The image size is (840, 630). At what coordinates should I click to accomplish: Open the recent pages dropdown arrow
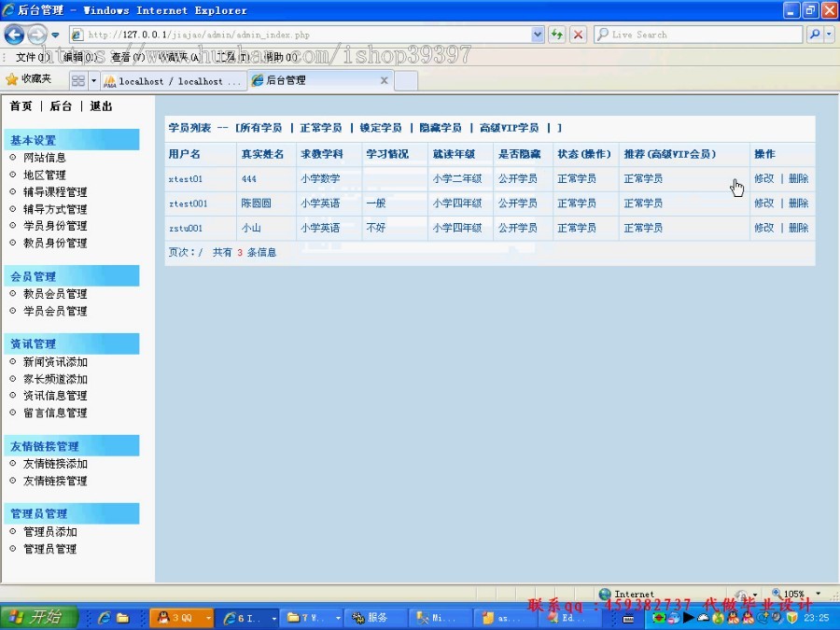[x=55, y=35]
